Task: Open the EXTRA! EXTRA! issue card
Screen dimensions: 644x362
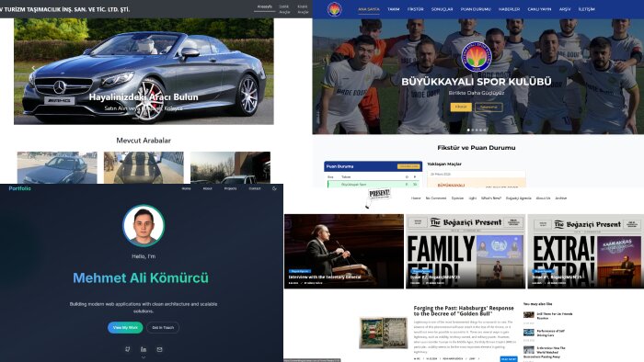Action: (586, 252)
